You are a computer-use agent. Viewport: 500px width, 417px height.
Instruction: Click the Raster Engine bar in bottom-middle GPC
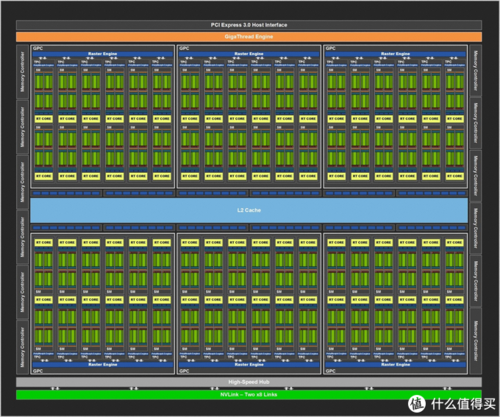coord(249,365)
